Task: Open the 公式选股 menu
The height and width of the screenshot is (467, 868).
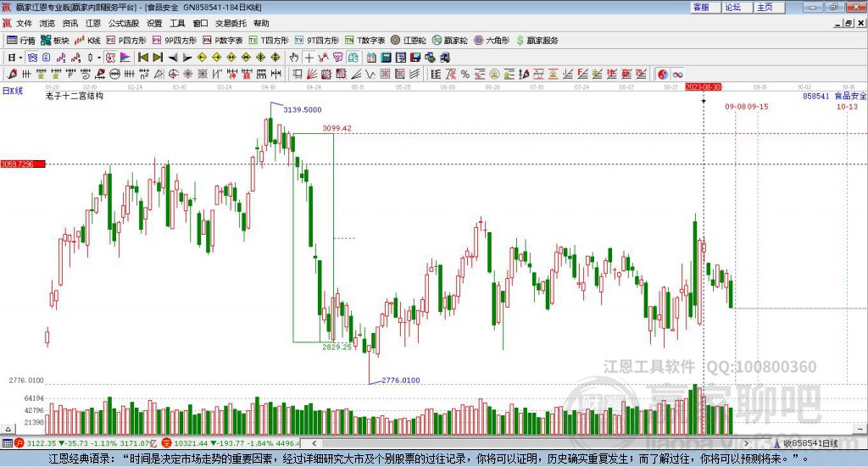Action: [124, 23]
